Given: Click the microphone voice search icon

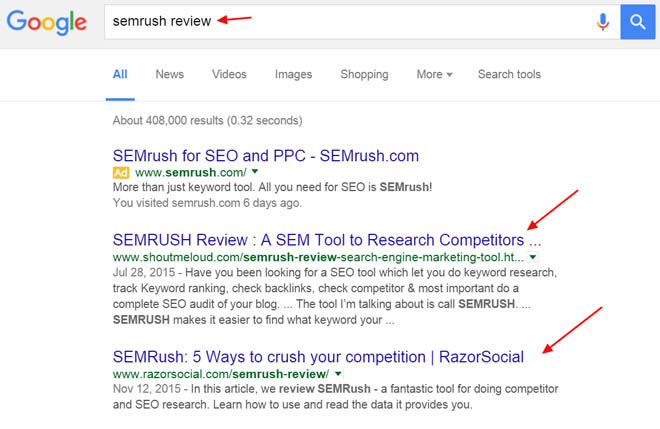Looking at the screenshot, I should pos(603,21).
